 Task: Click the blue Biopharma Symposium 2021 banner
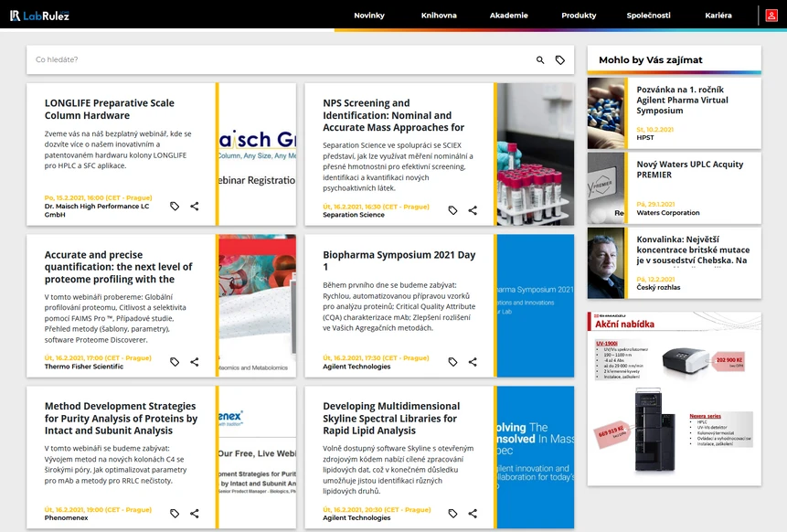pyautogui.click(x=536, y=305)
